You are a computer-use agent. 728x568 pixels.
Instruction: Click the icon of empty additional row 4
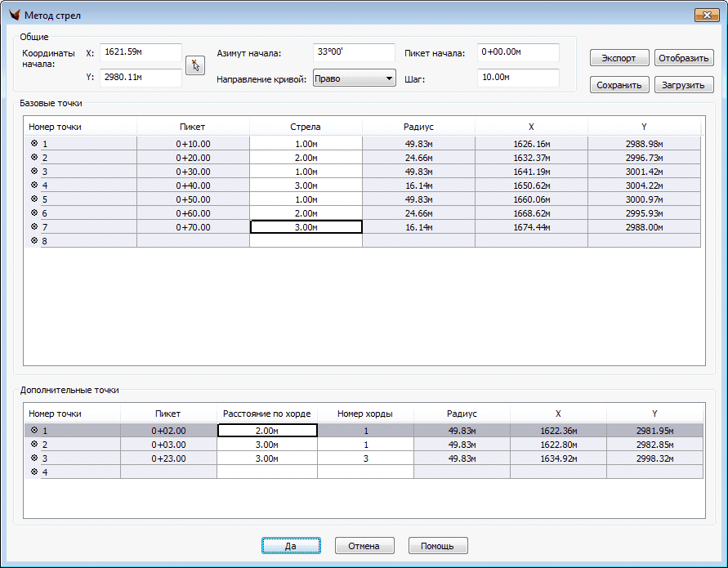[x=34, y=472]
